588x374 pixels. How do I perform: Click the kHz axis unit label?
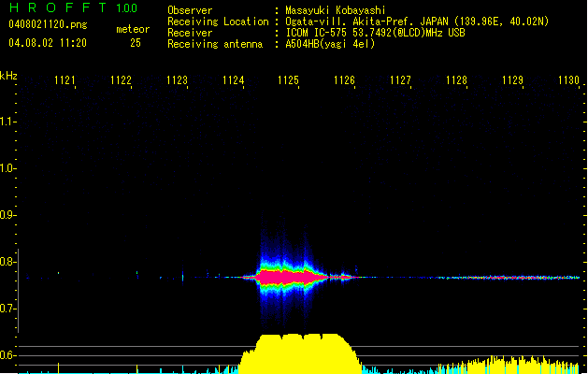click(8, 76)
